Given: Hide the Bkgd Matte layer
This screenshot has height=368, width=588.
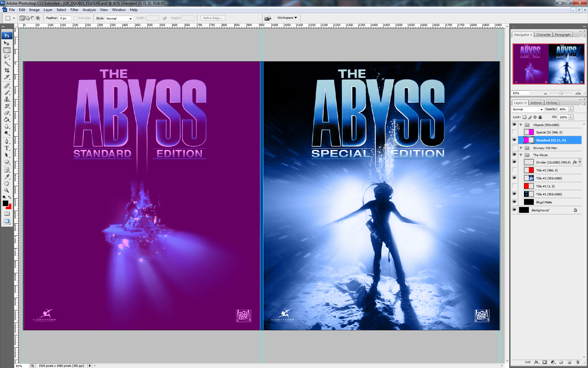Looking at the screenshot, I should (x=514, y=202).
